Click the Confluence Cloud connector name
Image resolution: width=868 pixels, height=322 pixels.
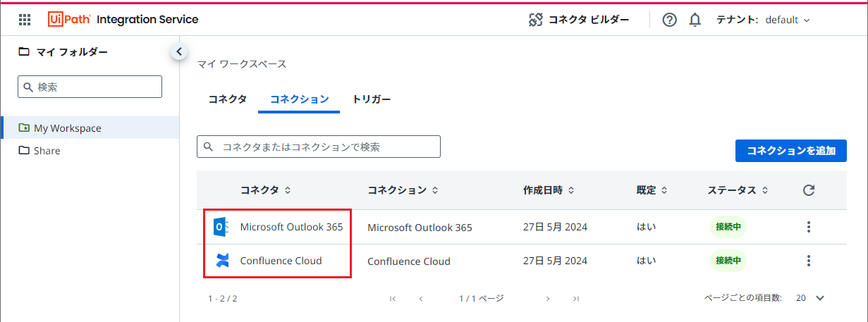pos(281,261)
